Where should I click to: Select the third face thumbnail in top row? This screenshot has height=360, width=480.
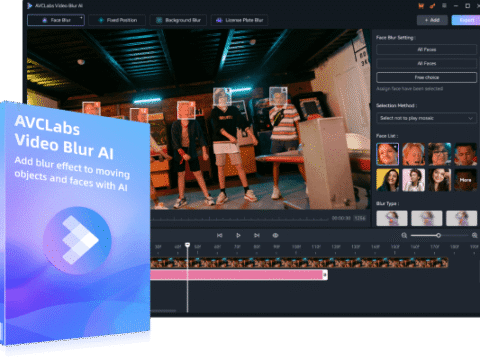click(x=439, y=154)
